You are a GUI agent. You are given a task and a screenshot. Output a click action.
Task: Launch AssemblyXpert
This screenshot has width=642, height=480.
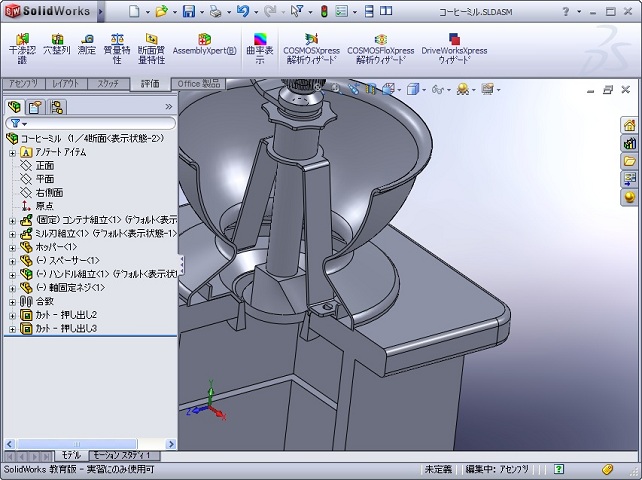[204, 45]
